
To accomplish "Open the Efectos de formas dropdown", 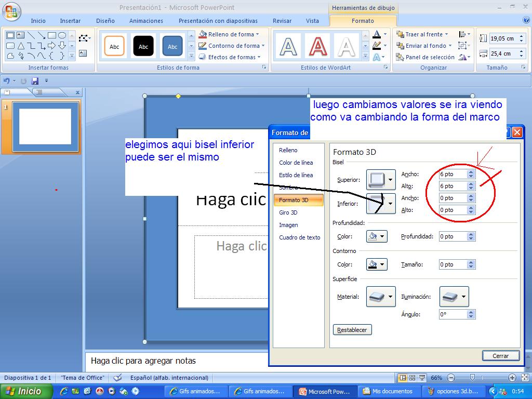I will click(230, 57).
